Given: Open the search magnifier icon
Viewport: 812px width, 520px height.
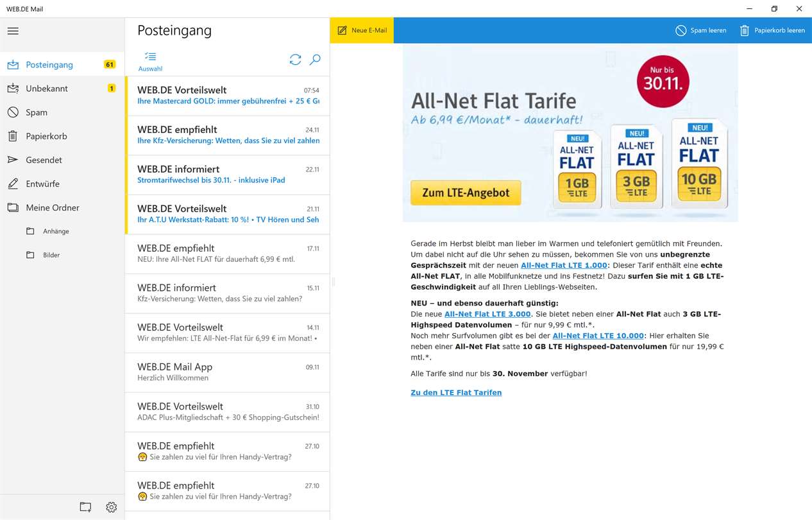Looking at the screenshot, I should [315, 60].
